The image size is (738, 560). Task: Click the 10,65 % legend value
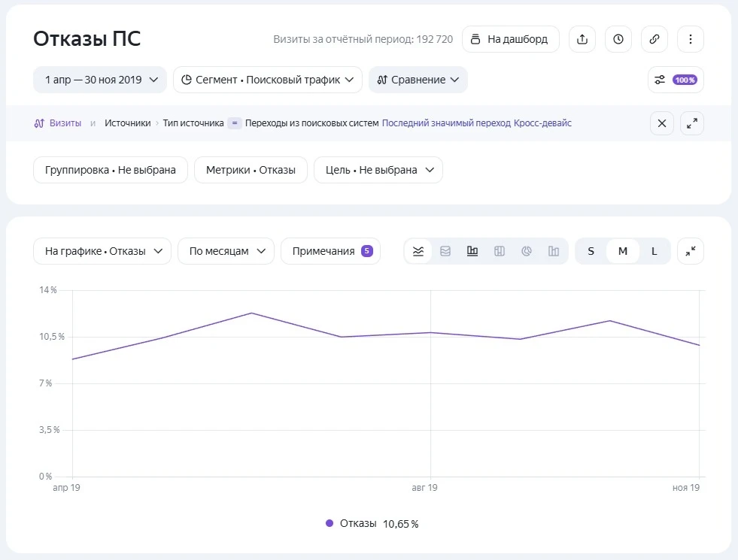tap(400, 524)
